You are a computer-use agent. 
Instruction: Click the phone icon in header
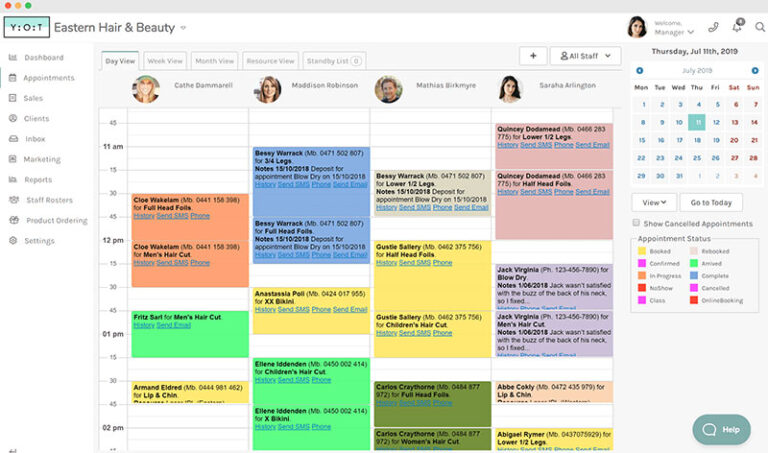(713, 27)
